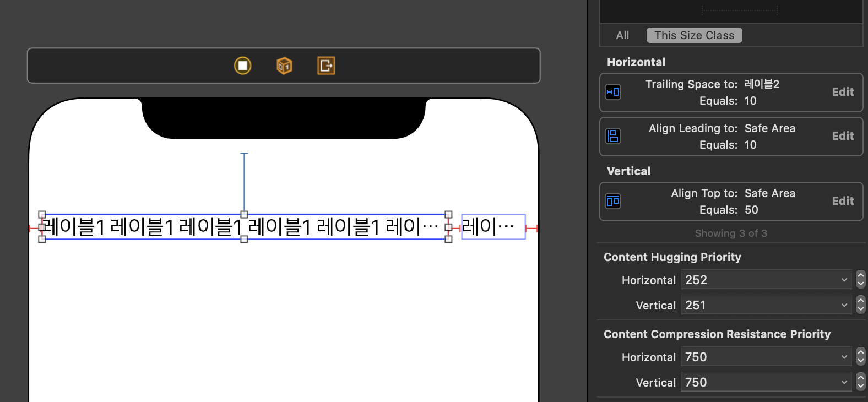Select the long 레이블1 label on canvas
868x402 pixels.
(245, 227)
